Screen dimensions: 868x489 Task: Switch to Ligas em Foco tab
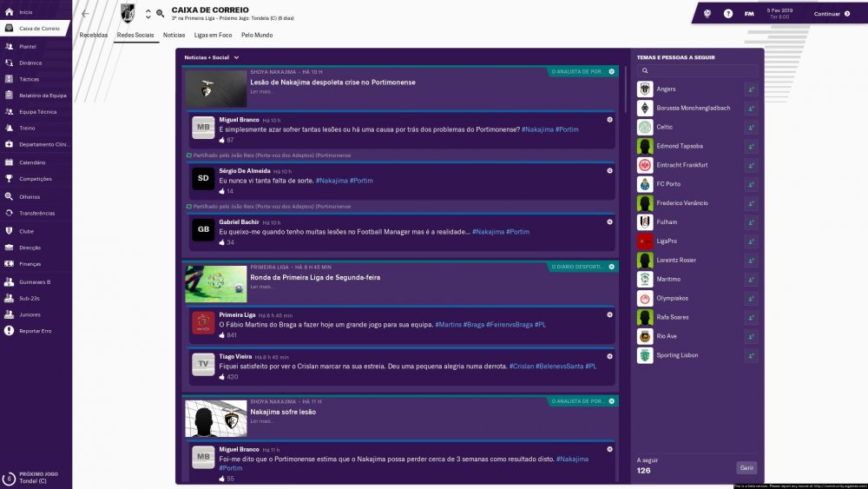click(x=214, y=35)
